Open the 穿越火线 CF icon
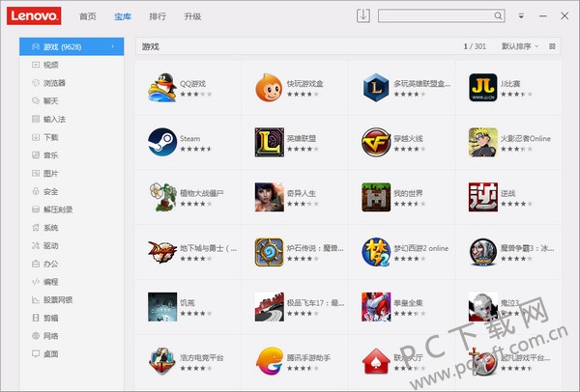The height and width of the screenshot is (392, 580). (x=376, y=142)
